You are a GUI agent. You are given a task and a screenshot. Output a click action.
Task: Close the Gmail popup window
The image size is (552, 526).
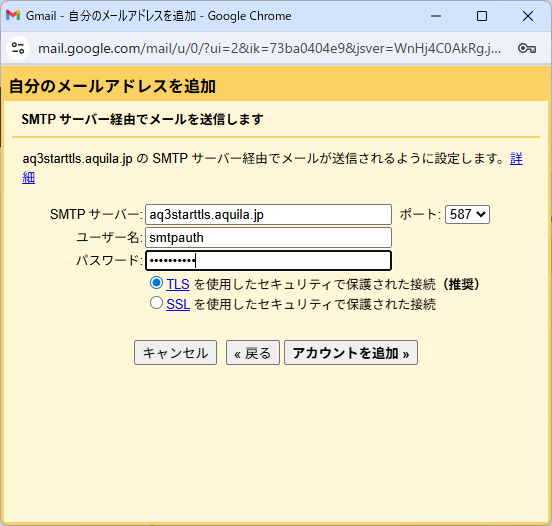click(528, 16)
